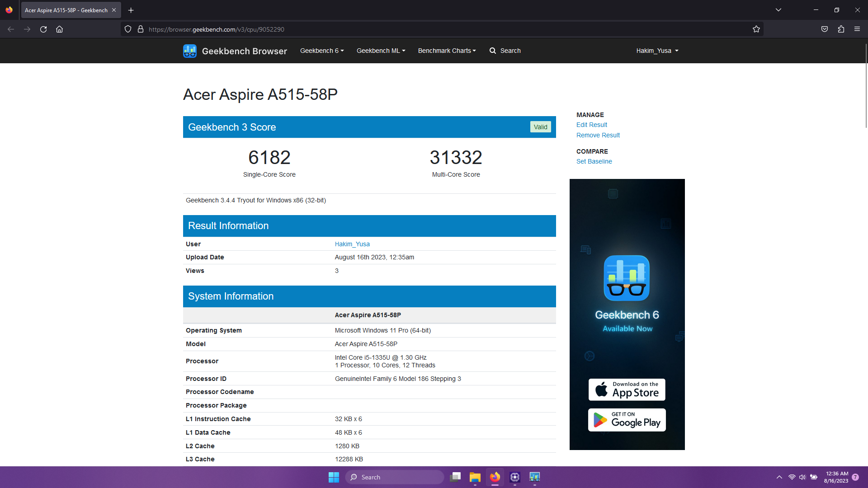Open volume control icon

802,477
